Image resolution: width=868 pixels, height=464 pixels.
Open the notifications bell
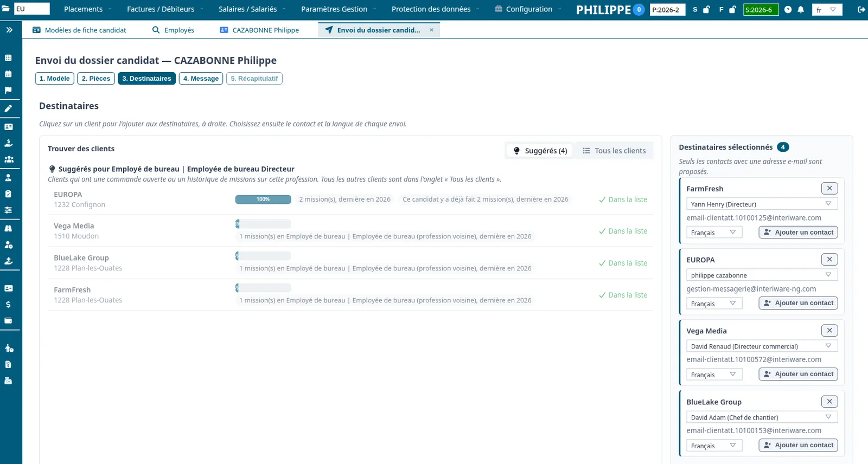[x=801, y=10]
